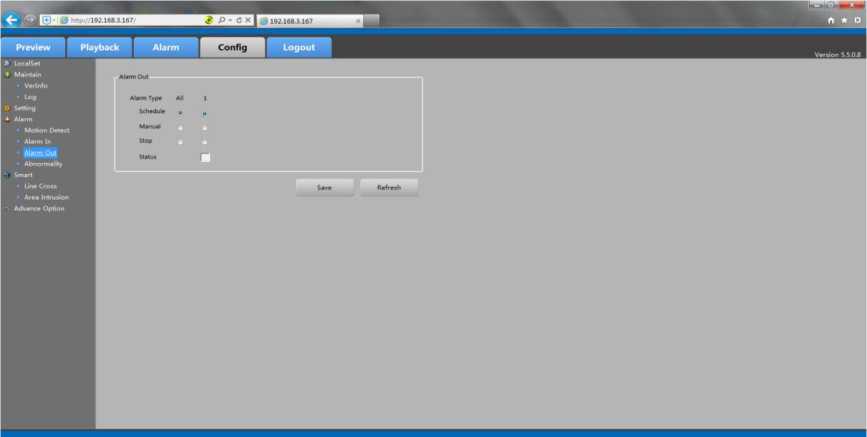
Task: Expand the Advance Option sidebar section
Action: pyautogui.click(x=7, y=208)
